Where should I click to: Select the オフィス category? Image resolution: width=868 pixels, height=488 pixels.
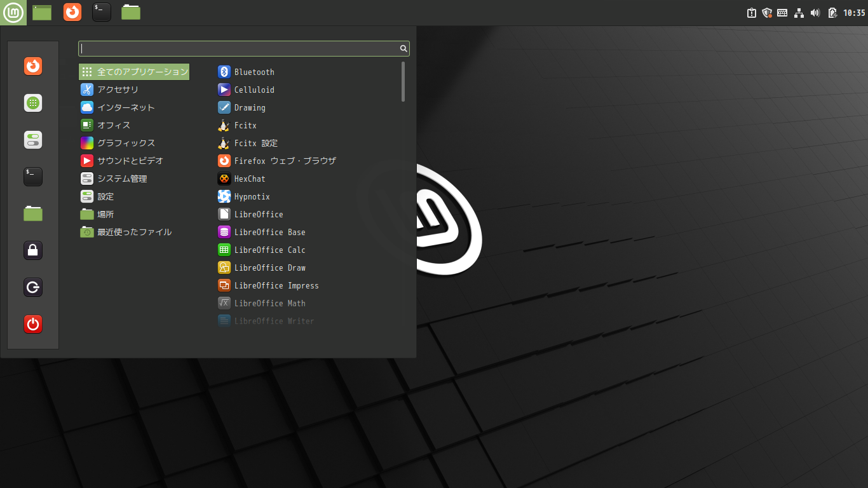coord(134,125)
